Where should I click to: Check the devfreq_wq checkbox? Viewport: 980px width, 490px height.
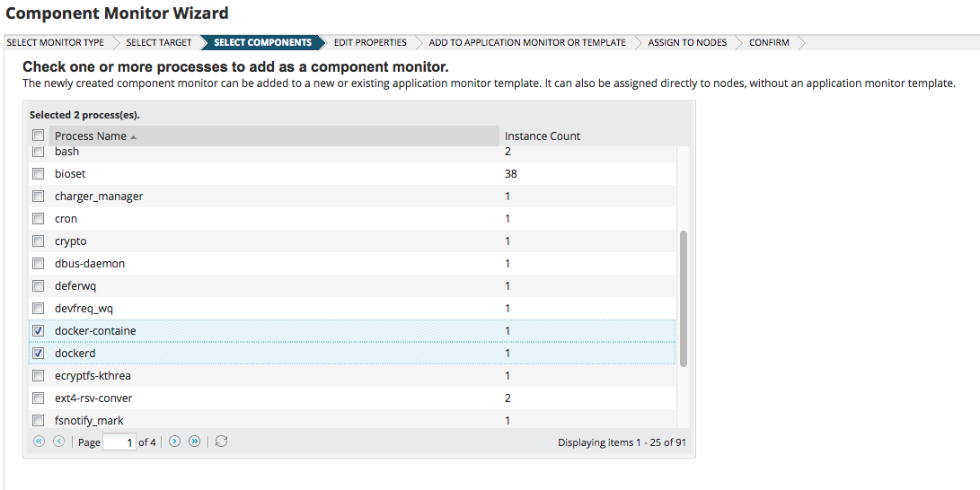38,309
